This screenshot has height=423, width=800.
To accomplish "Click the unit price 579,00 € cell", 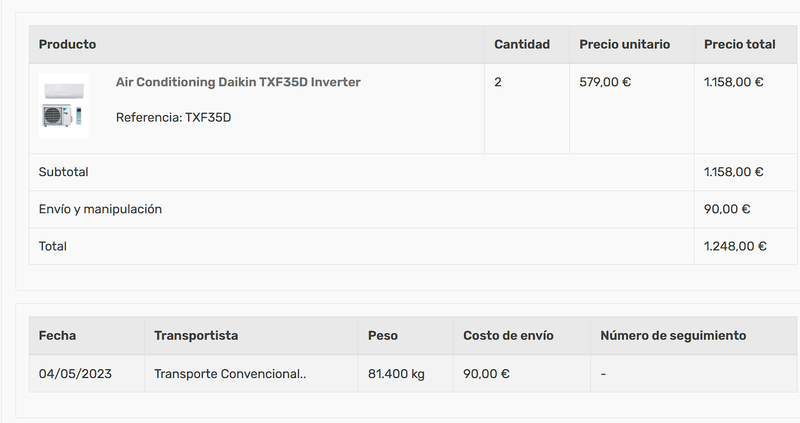I will coord(605,82).
